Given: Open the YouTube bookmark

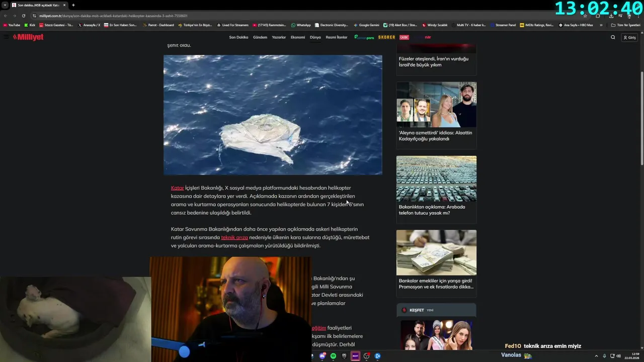Looking at the screenshot, I should pyautogui.click(x=12, y=25).
